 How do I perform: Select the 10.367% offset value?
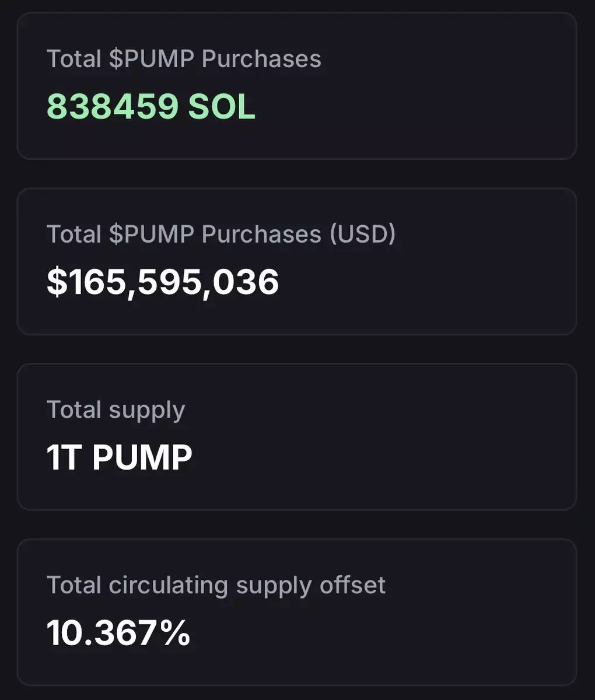[118, 632]
